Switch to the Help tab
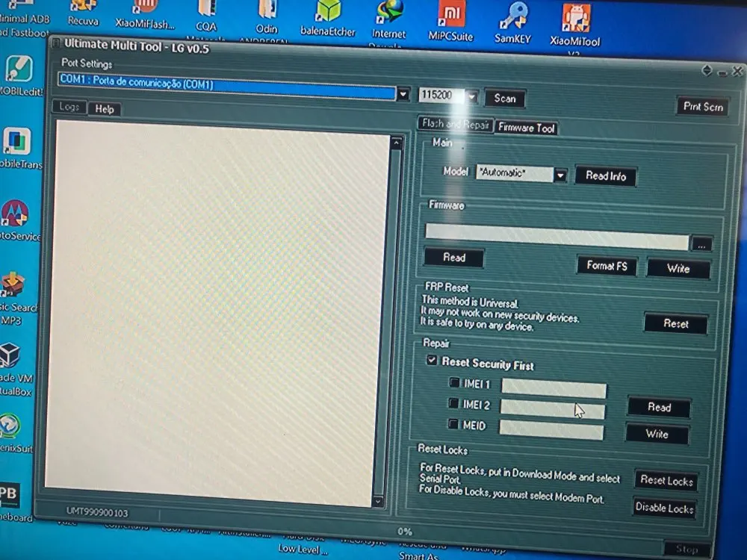 (105, 110)
